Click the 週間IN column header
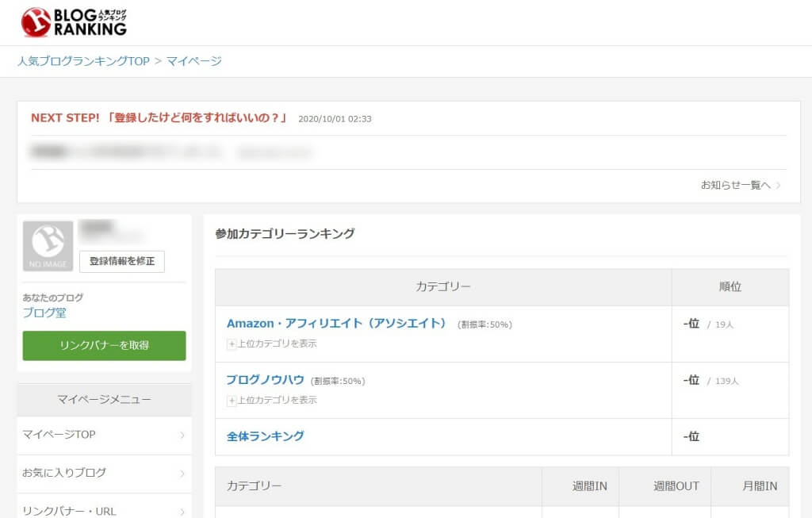This screenshot has width=812, height=518. point(589,486)
